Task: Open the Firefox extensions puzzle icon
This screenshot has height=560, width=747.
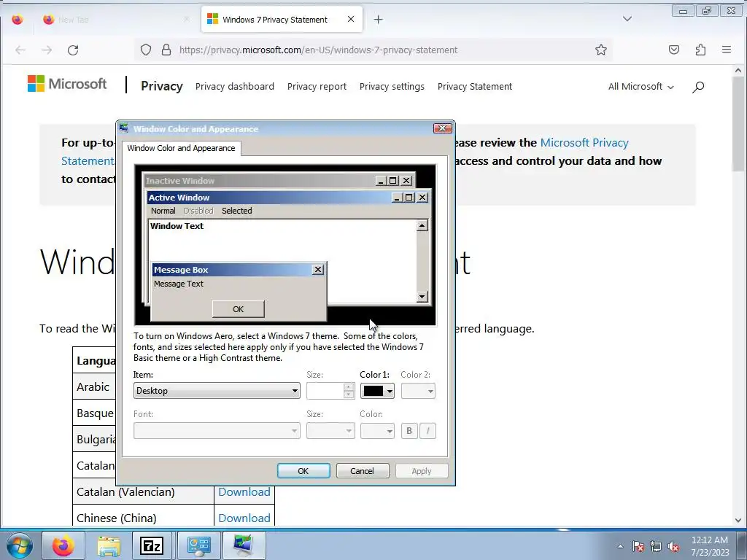Action: click(700, 50)
